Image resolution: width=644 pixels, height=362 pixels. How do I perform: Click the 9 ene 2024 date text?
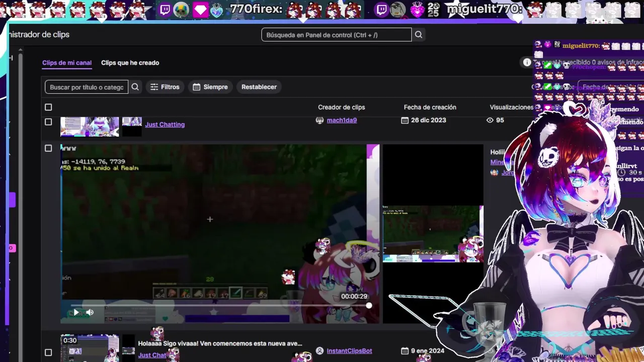[x=428, y=351]
